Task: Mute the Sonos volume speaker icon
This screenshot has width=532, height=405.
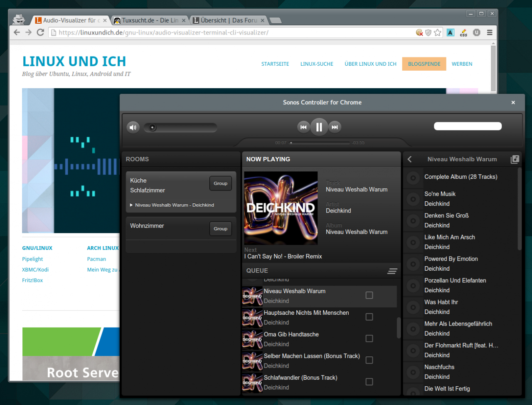Action: (x=133, y=127)
